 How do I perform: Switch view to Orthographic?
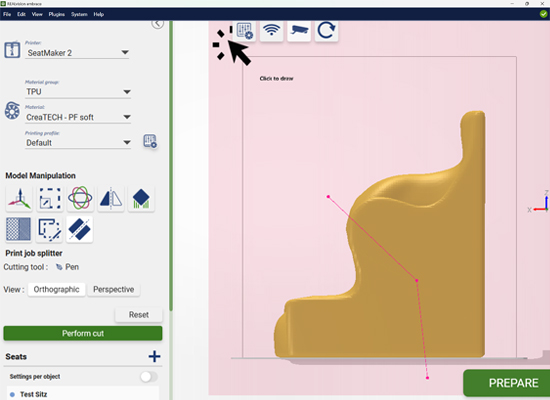click(x=56, y=289)
